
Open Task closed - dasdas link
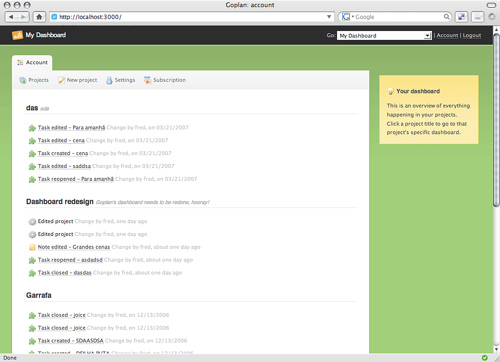click(64, 273)
